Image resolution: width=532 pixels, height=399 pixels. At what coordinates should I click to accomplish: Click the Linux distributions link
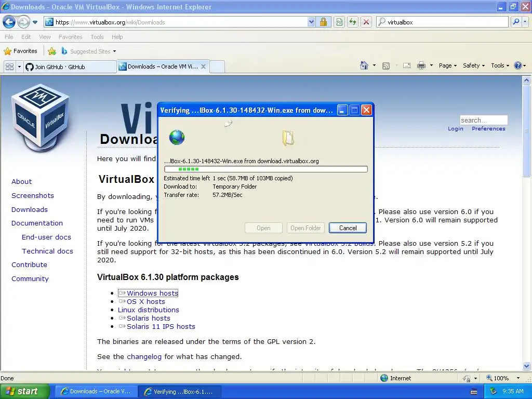point(148,310)
